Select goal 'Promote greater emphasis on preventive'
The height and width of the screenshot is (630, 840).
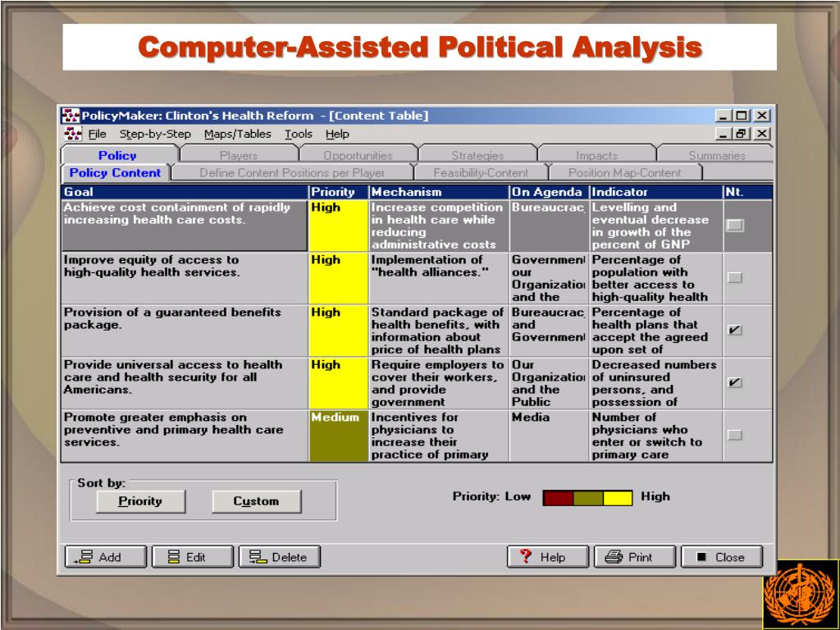point(185,436)
